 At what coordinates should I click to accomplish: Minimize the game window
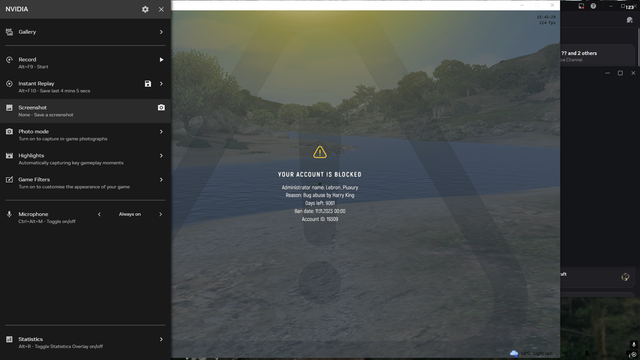point(522,5)
